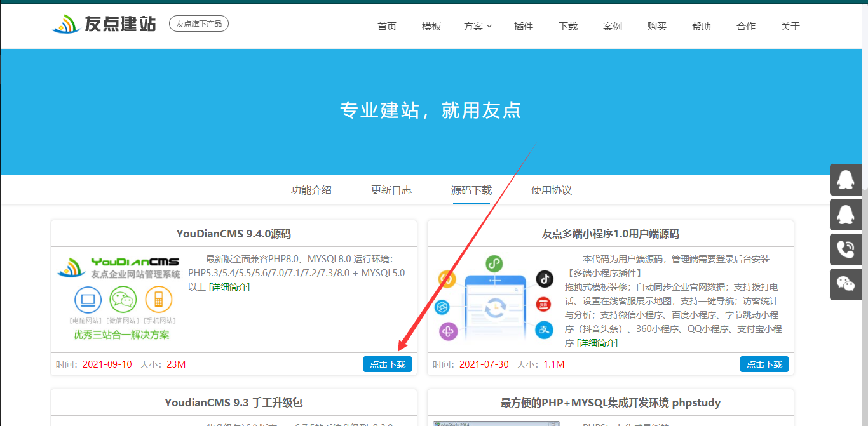Screen dimensions: 868x426
Task: Open 详细简介 link for YouDianCMS 9.4.0
Action: click(229, 287)
